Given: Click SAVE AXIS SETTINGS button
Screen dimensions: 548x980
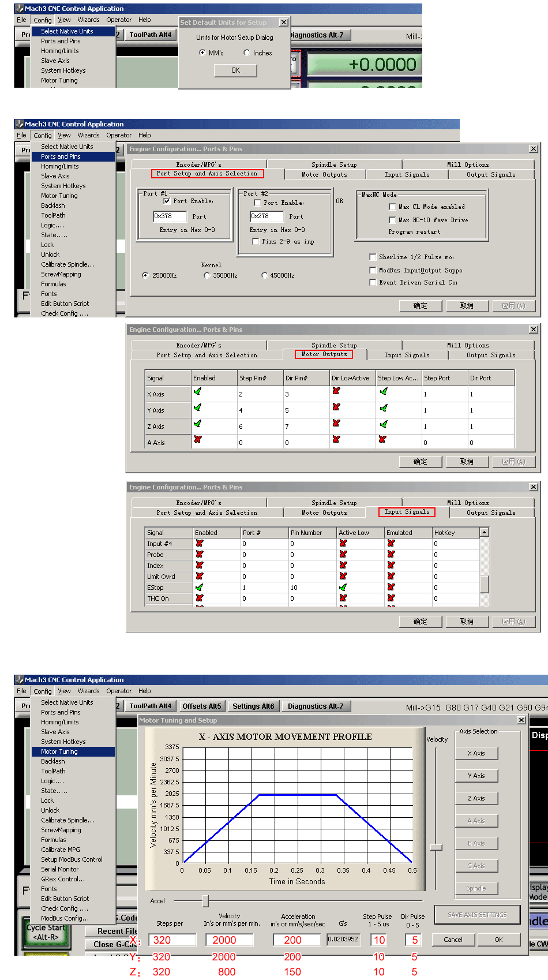Looking at the screenshot, I should [x=477, y=915].
